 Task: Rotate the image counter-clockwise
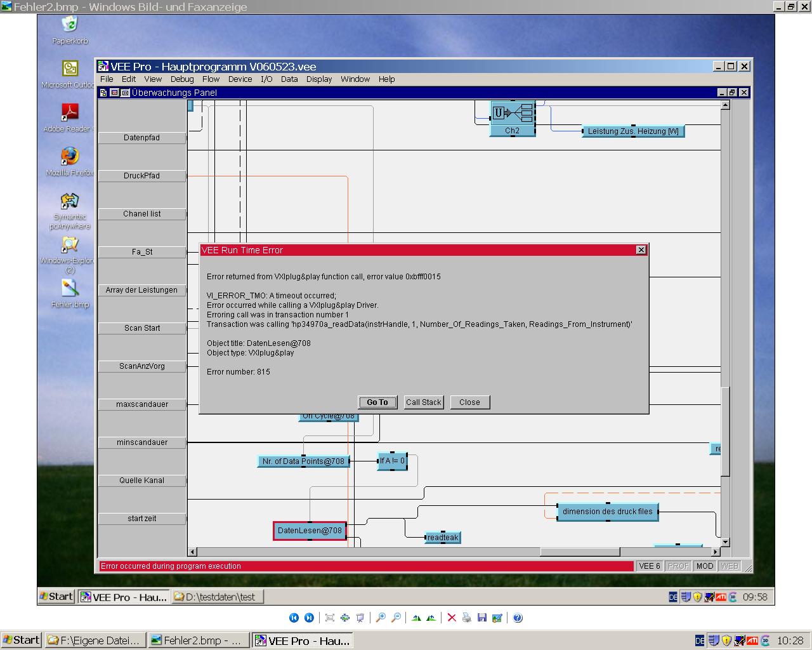(431, 618)
